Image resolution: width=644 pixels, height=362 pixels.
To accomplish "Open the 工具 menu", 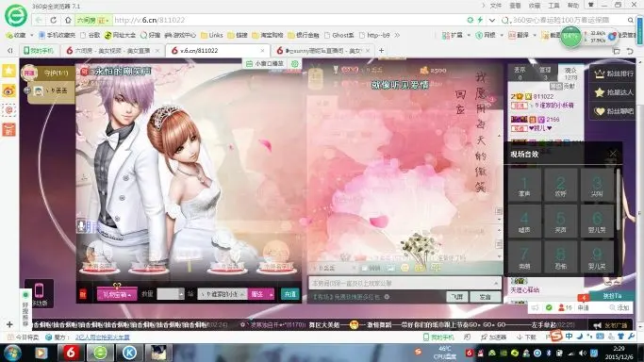I will [553, 6].
